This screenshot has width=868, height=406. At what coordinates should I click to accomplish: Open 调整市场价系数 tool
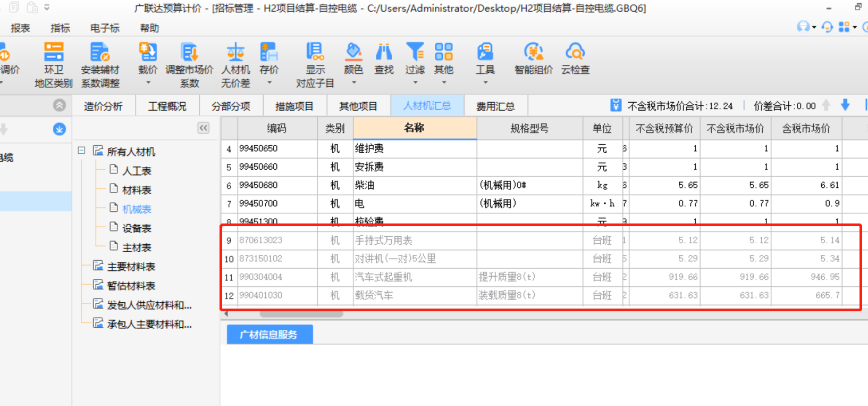tap(189, 65)
